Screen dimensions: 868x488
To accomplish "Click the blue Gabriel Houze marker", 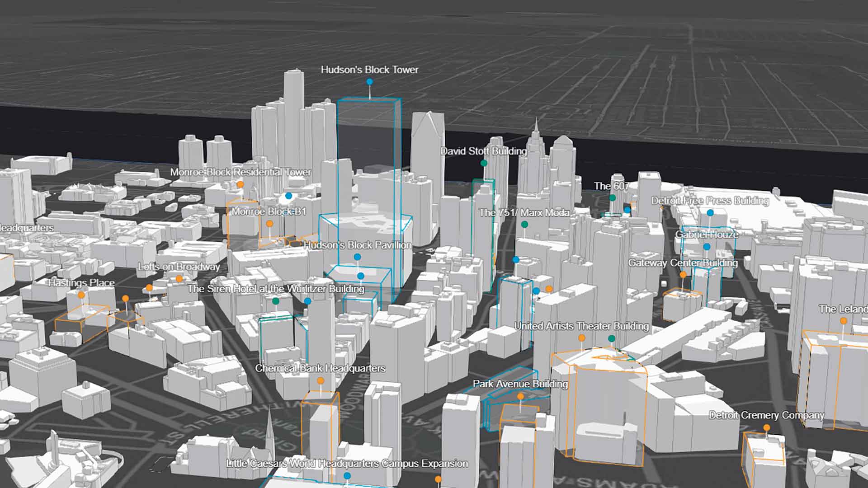I will (707, 247).
